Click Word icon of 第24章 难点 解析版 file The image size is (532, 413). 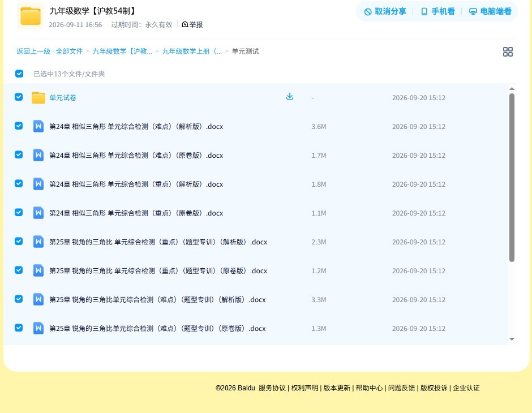pyautogui.click(x=38, y=126)
